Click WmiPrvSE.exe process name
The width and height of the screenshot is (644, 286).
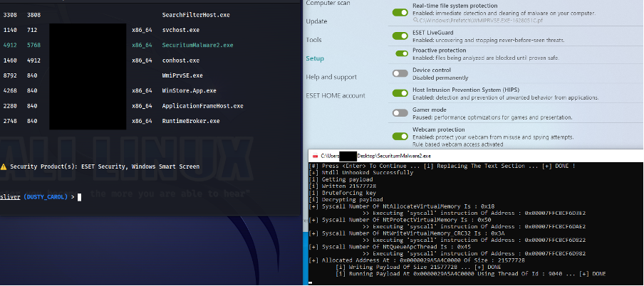tap(182, 75)
